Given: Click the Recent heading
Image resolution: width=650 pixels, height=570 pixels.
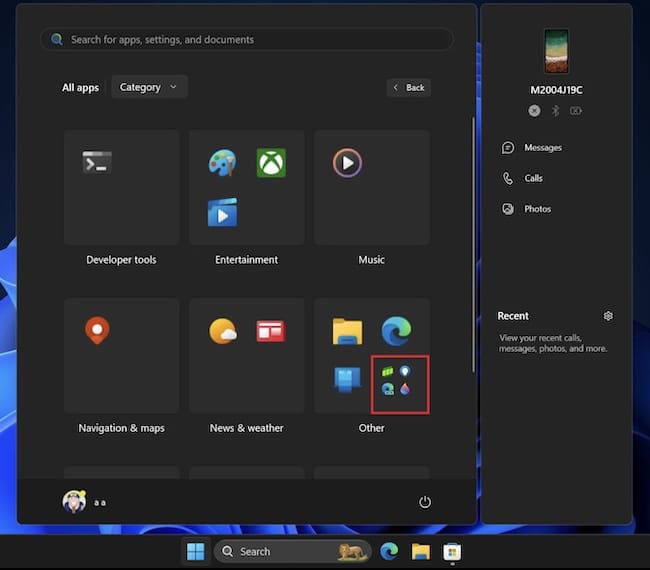Looking at the screenshot, I should 513,316.
